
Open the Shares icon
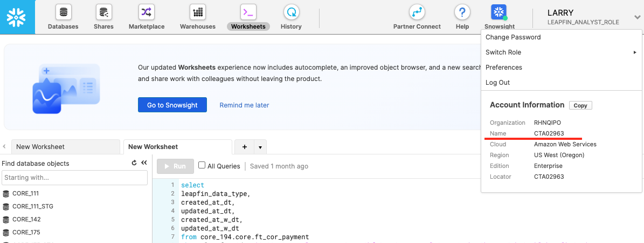pyautogui.click(x=103, y=12)
